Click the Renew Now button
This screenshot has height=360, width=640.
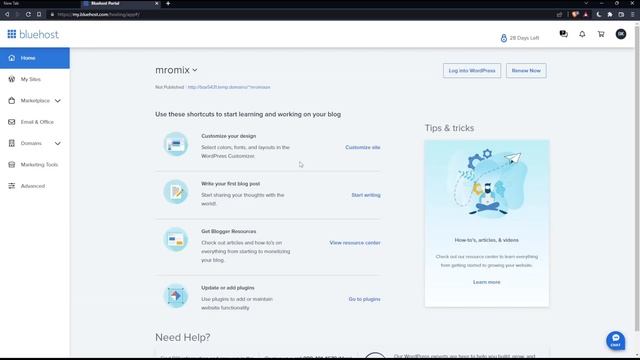(526, 71)
